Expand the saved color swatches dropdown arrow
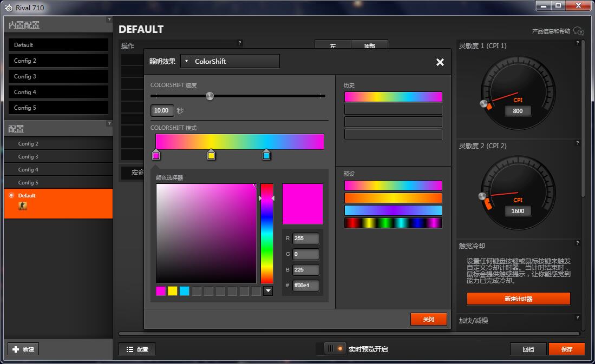 click(268, 291)
